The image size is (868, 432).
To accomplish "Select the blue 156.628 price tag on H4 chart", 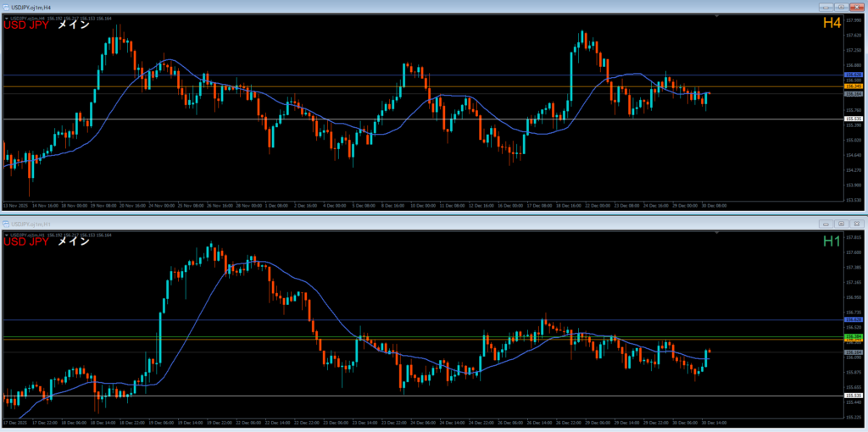I will point(854,75).
